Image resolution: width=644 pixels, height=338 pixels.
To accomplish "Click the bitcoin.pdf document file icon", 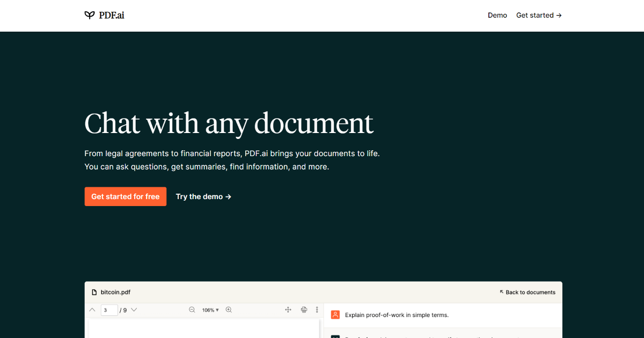I will point(94,292).
